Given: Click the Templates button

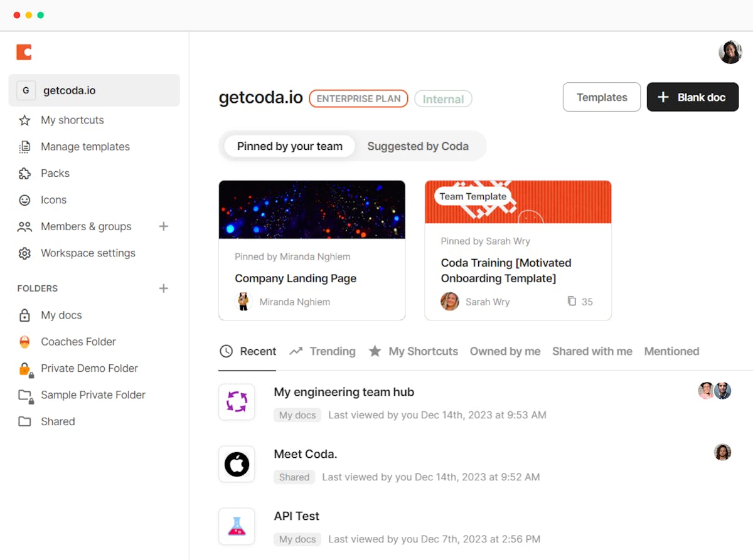Looking at the screenshot, I should point(601,97).
